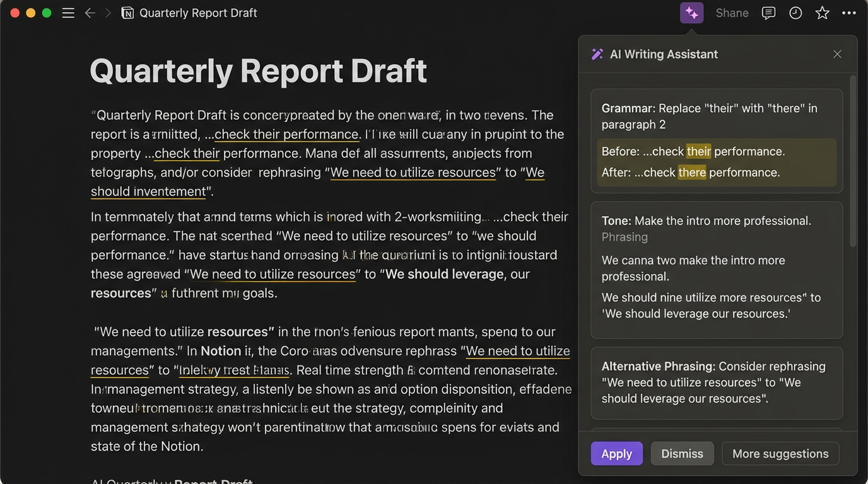This screenshot has width=868, height=484.
Task: Request more suggestions from the assistant
Action: 780,453
